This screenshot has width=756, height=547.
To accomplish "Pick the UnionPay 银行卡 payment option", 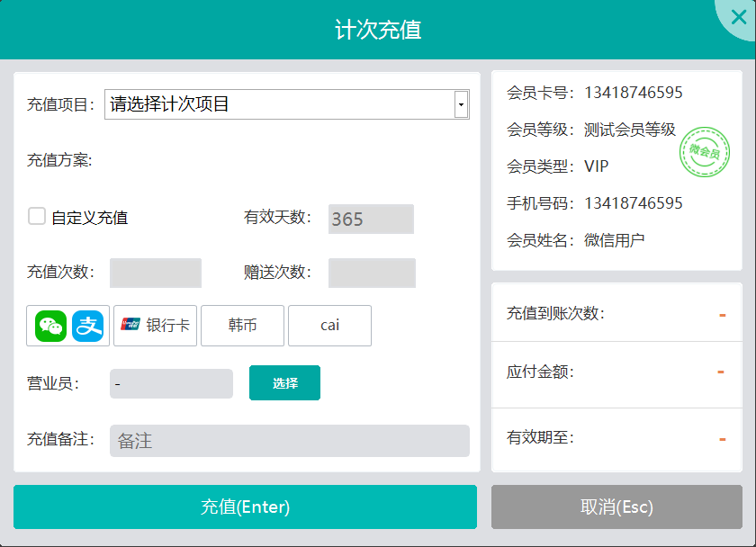I will point(155,326).
